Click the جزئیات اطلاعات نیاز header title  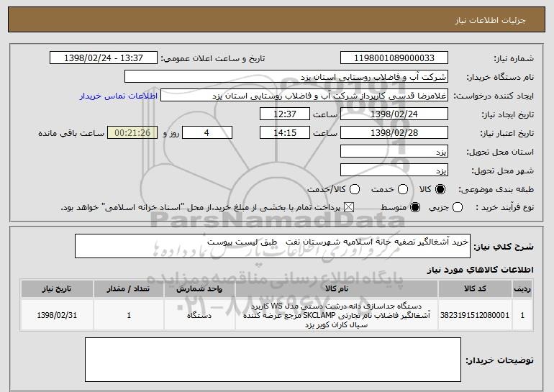click(x=490, y=20)
